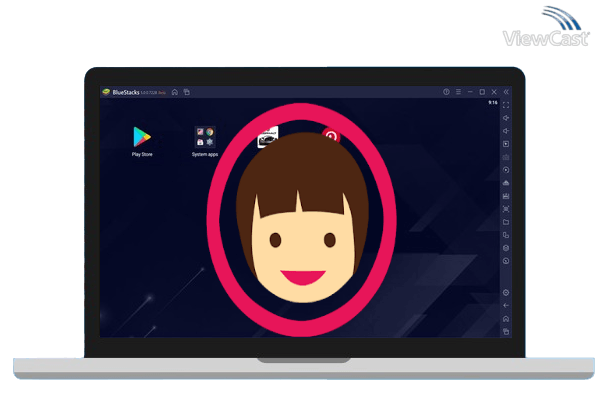Click the red circular app icon on desktop
The height and width of the screenshot is (414, 602).
(x=331, y=135)
